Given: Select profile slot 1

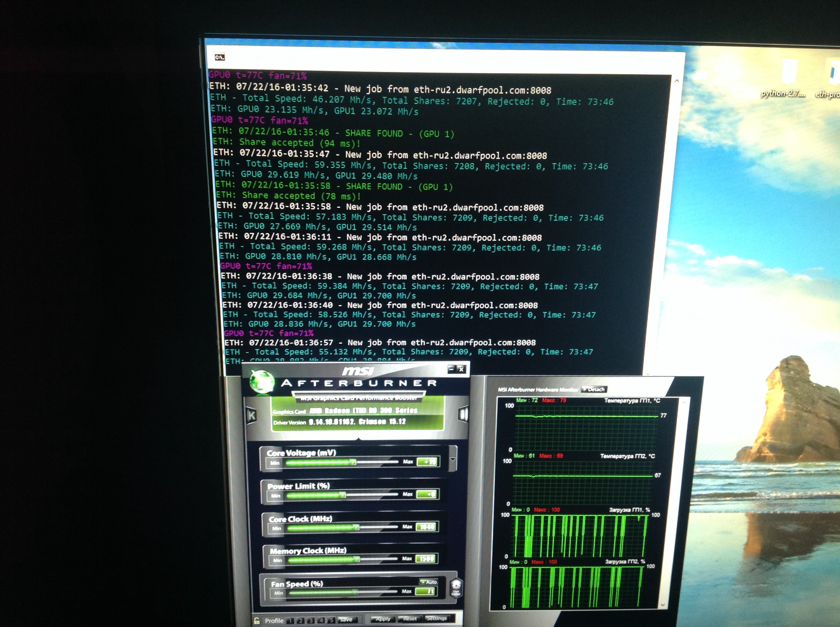Looking at the screenshot, I should coord(290,621).
